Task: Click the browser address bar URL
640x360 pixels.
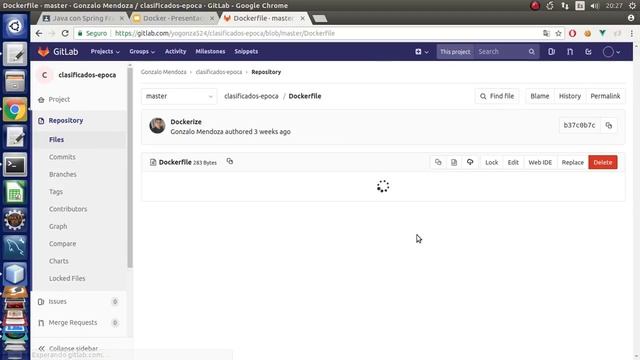Action: pos(224,33)
